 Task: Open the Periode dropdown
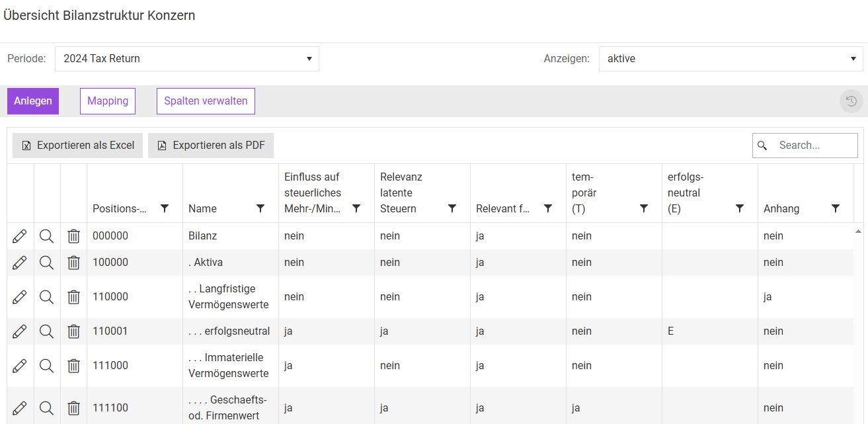(x=187, y=59)
